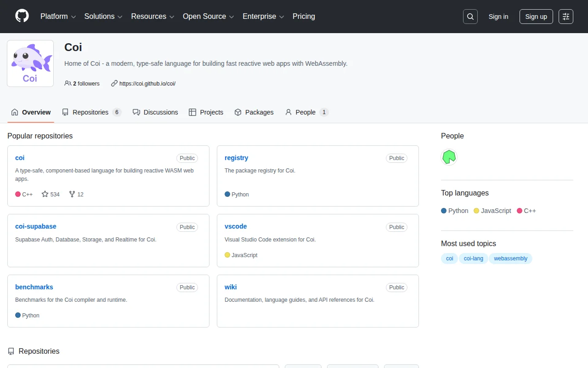Open 534 stargazers of coi repo
This screenshot has width=588, height=368.
51,194
